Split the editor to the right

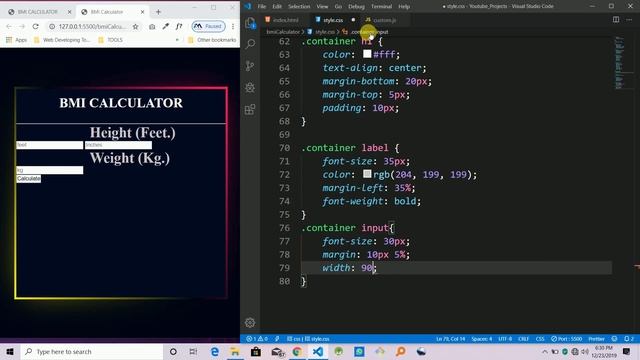(x=616, y=20)
